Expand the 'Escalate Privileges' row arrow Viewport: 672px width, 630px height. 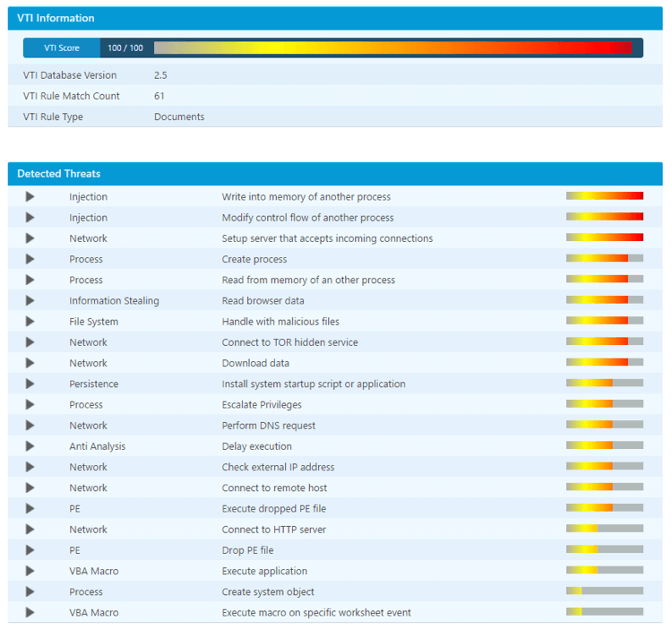tap(30, 404)
